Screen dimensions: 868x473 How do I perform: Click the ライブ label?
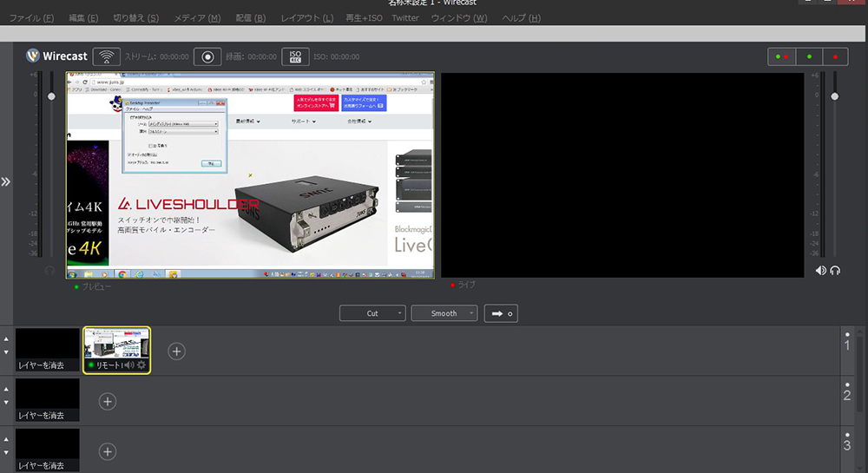[466, 285]
